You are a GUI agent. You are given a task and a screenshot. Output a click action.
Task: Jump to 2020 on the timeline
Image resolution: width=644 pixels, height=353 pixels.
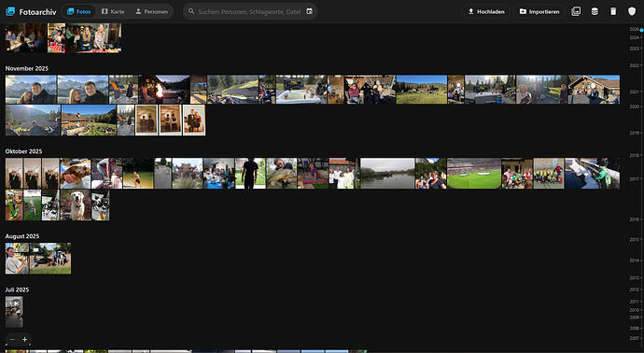point(634,106)
